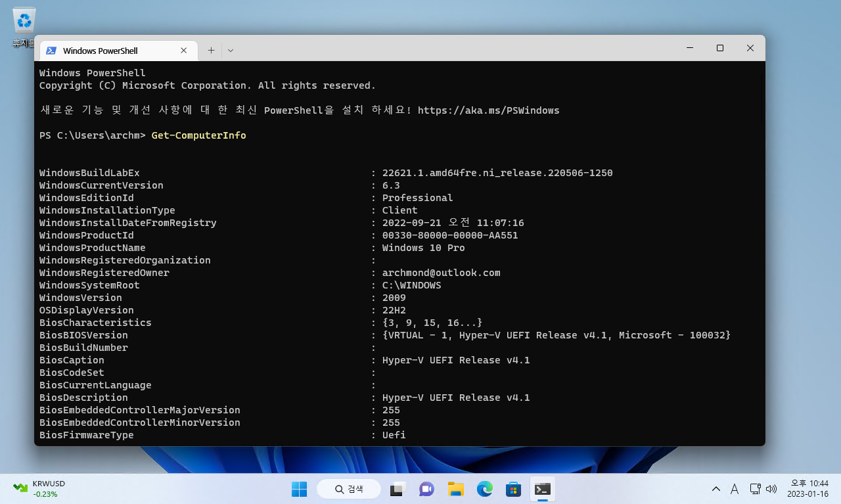Image resolution: width=841 pixels, height=504 pixels.
Task: Select the Windows 10 Pro text
Action: pyautogui.click(x=423, y=248)
